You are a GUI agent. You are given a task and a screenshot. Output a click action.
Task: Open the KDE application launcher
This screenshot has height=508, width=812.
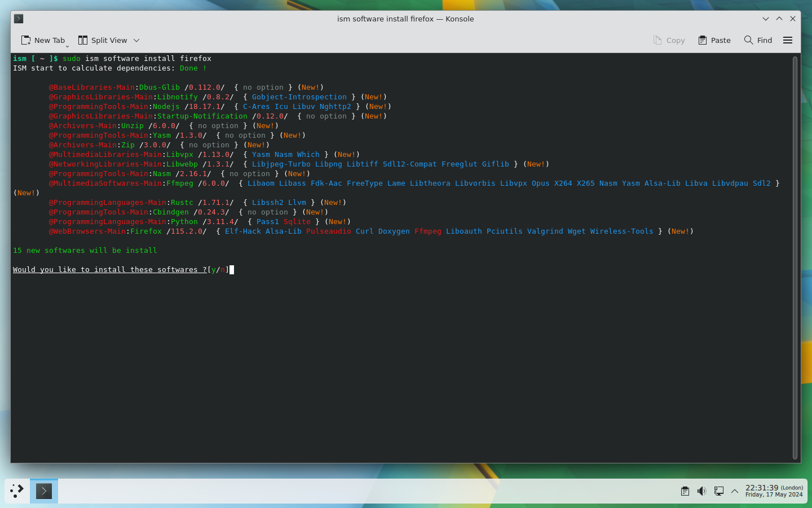pos(17,491)
